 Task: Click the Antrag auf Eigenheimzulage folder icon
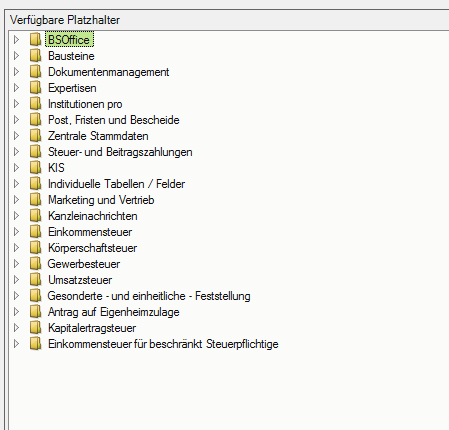35,312
